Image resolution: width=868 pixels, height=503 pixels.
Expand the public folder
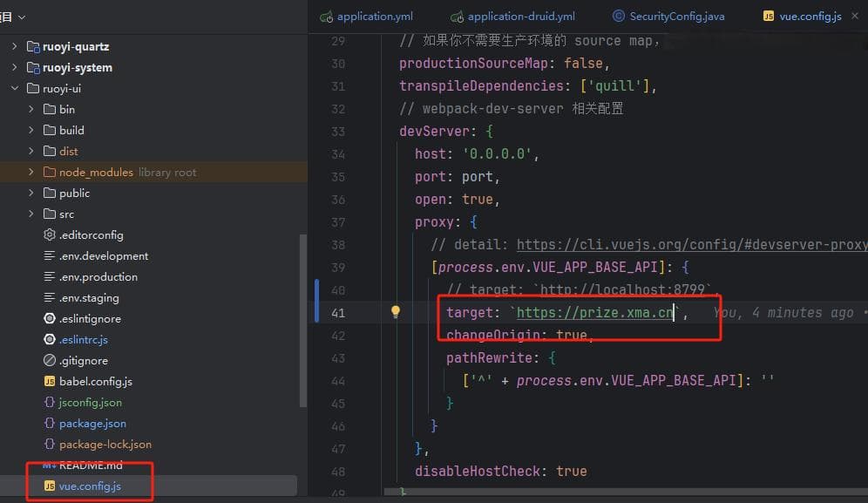[x=31, y=193]
